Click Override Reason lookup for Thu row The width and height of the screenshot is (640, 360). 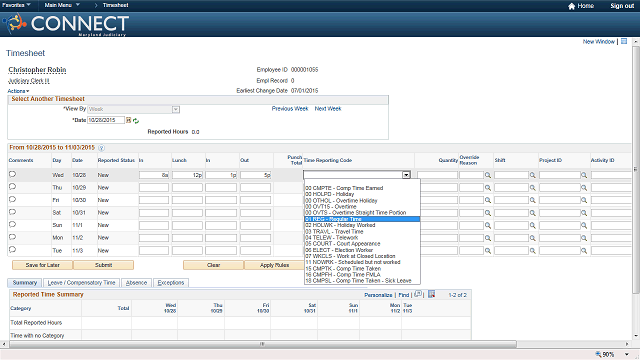(x=488, y=188)
